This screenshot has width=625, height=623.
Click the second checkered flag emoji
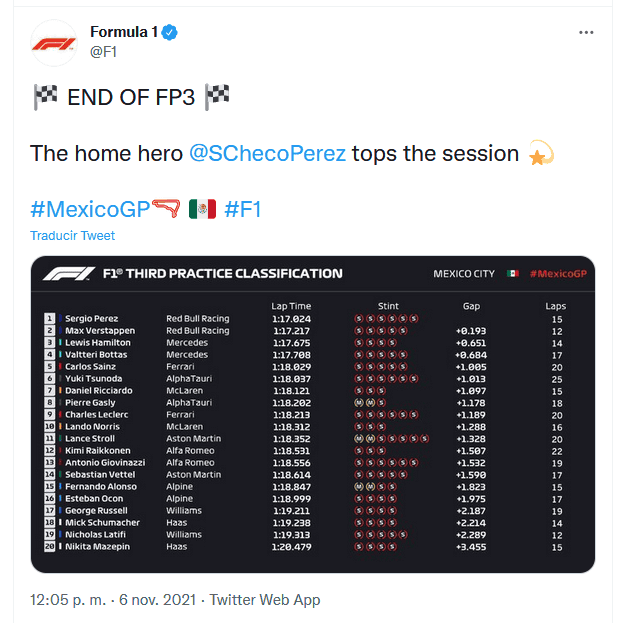pyautogui.click(x=217, y=97)
